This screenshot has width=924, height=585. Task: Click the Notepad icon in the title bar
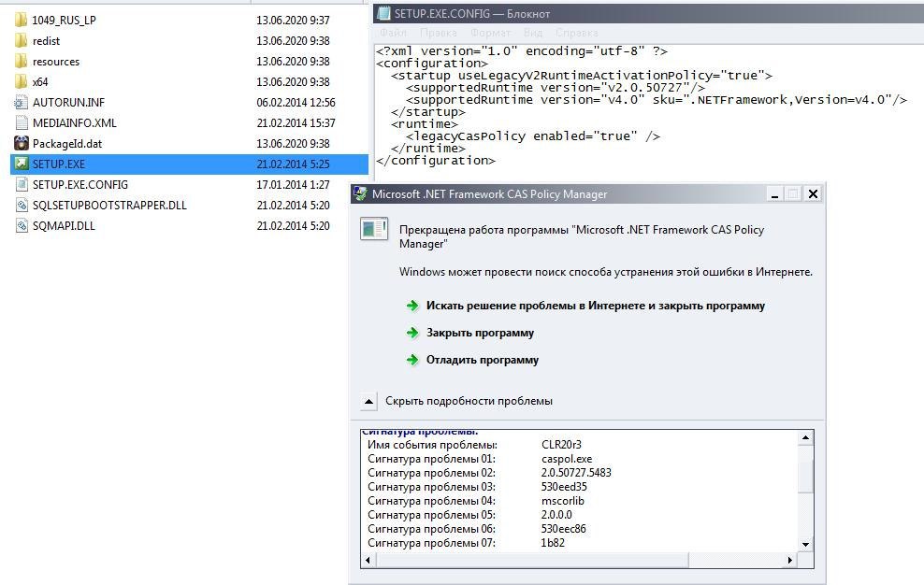click(x=383, y=13)
